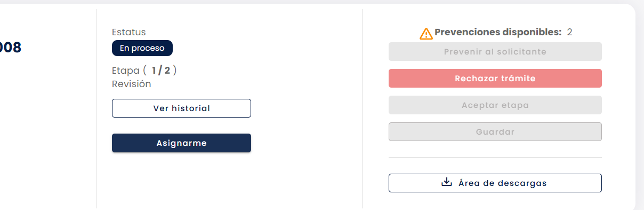The width and height of the screenshot is (644, 210).
Task: Open the Ver historial button
Action: point(181,108)
